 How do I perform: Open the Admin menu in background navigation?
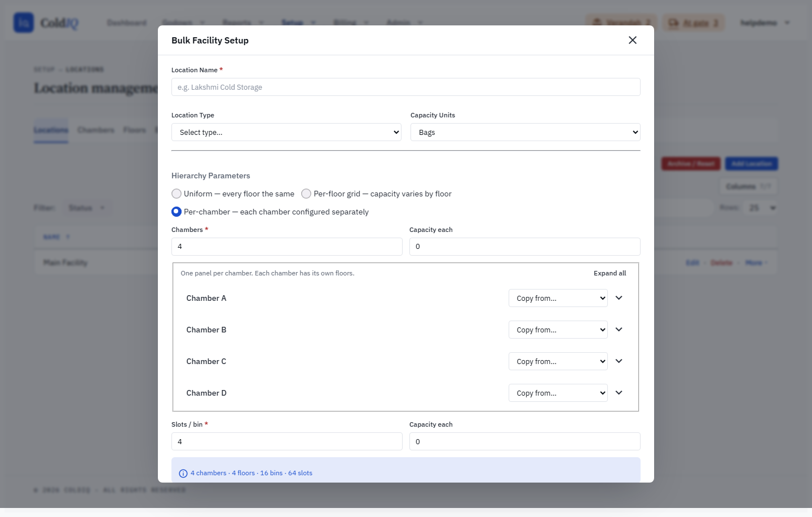click(404, 23)
